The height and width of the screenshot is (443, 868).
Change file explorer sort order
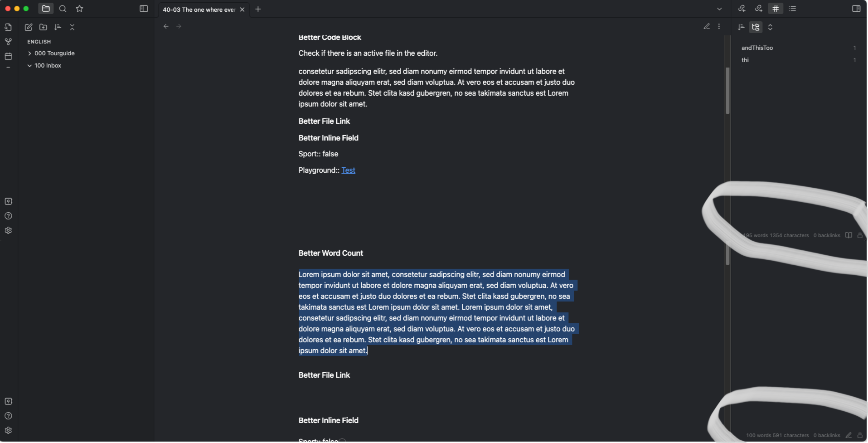(x=58, y=27)
